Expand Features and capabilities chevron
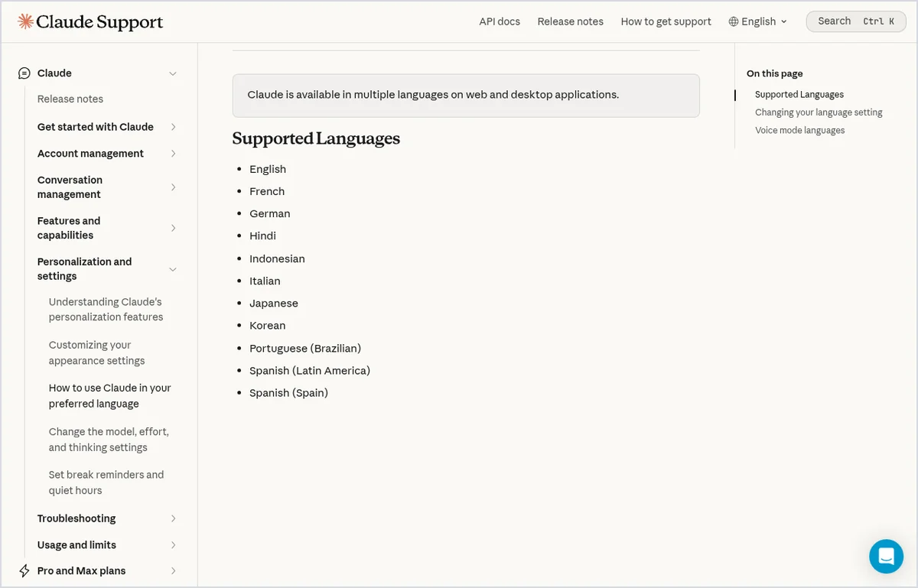Screen dimensions: 918x588 pos(174,228)
